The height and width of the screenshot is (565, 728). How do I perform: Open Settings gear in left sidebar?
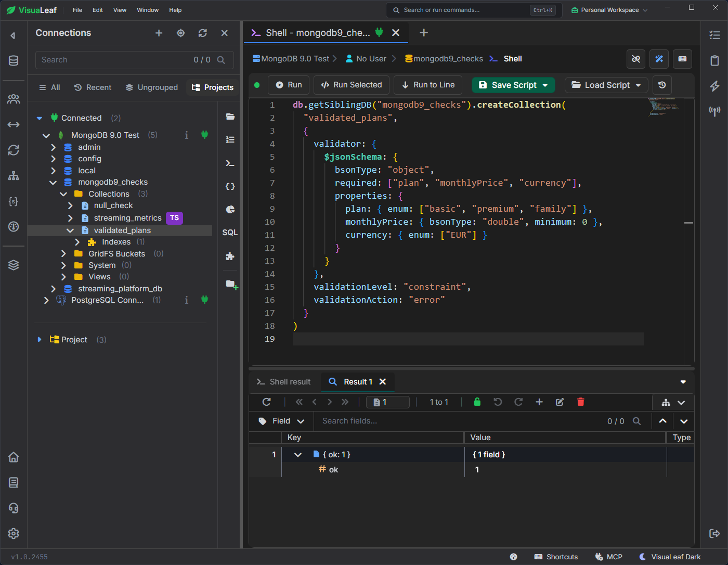click(x=14, y=533)
